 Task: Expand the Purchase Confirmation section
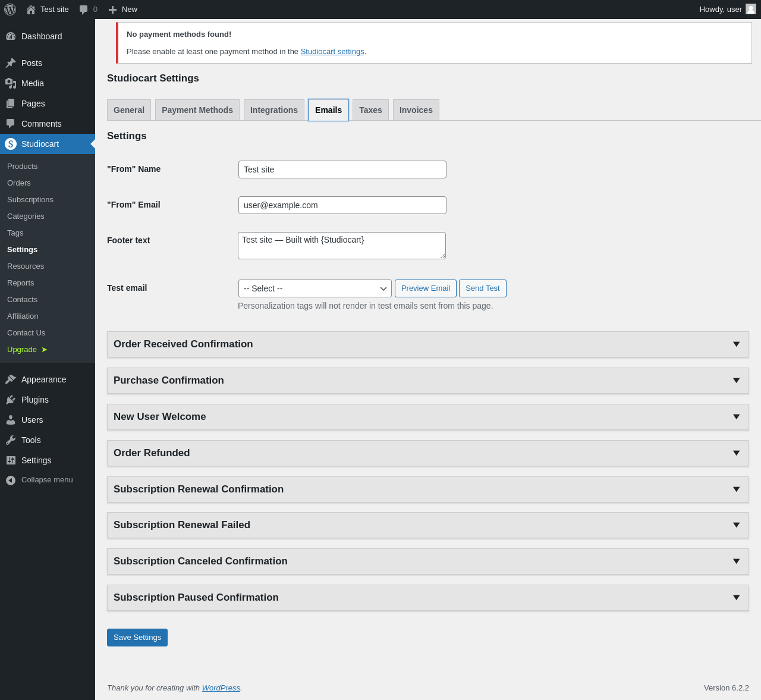pos(428,381)
